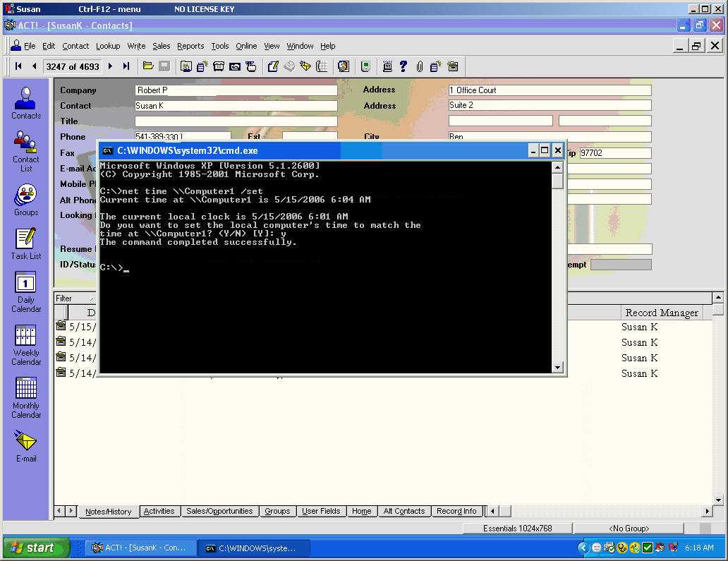Viewport: 728px width, 561px height.
Task: Switch to the Alt Contacts tab
Action: tap(404, 511)
